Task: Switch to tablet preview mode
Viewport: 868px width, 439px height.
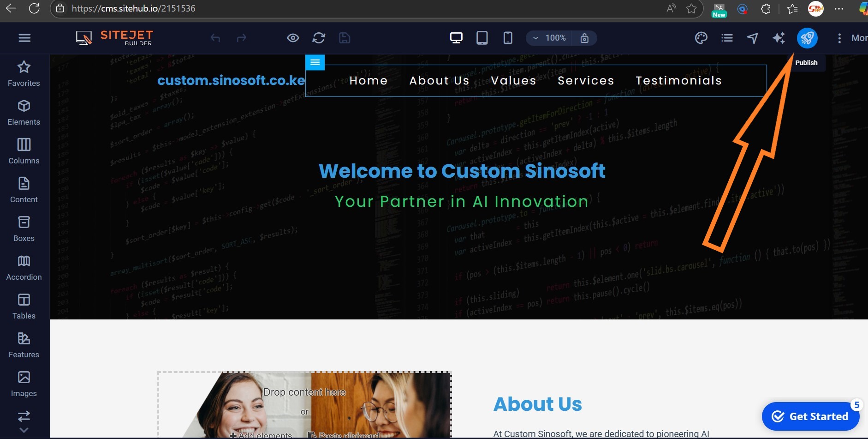Action: 482,38
